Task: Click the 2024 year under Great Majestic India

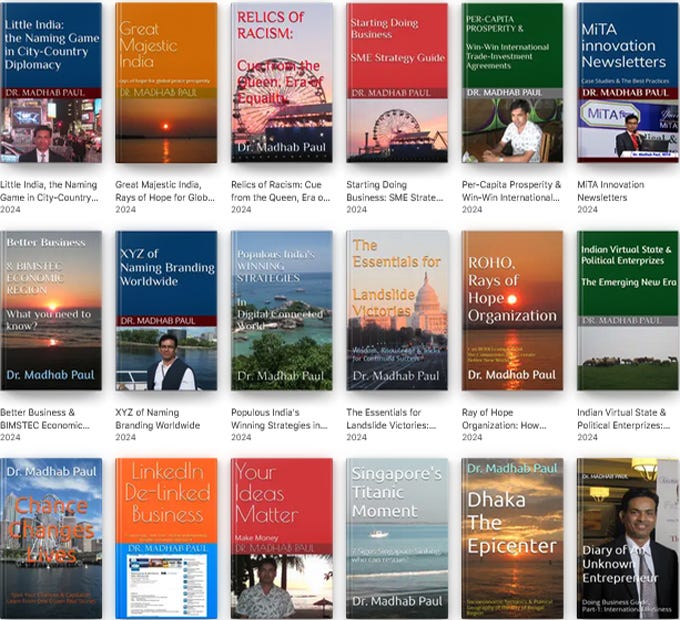Action: pyautogui.click(x=125, y=209)
